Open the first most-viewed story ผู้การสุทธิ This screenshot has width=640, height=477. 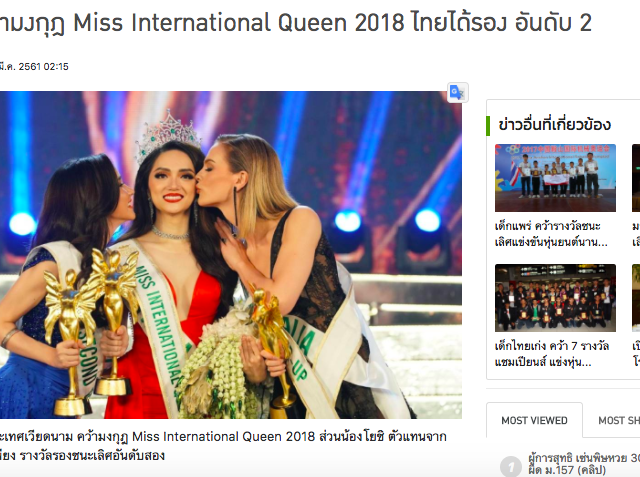[x=584, y=464]
